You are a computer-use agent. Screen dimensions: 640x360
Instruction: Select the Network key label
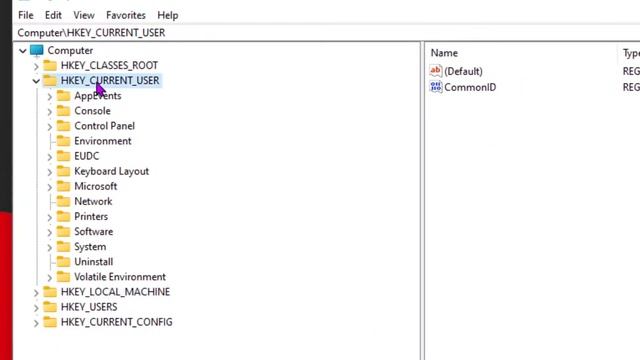pos(93,202)
